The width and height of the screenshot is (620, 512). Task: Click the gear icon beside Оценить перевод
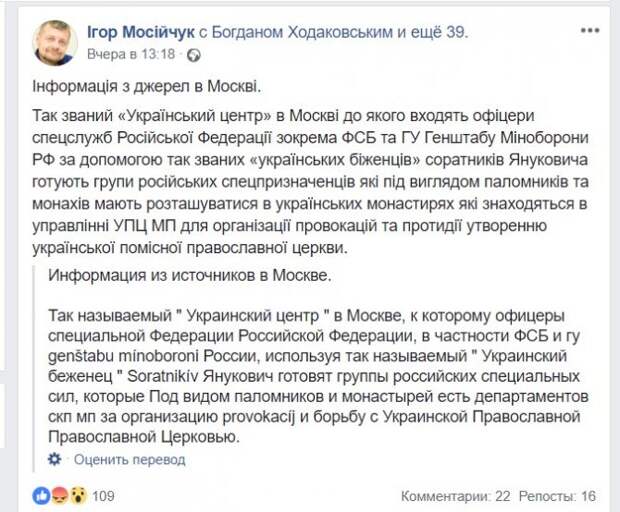[x=54, y=459]
